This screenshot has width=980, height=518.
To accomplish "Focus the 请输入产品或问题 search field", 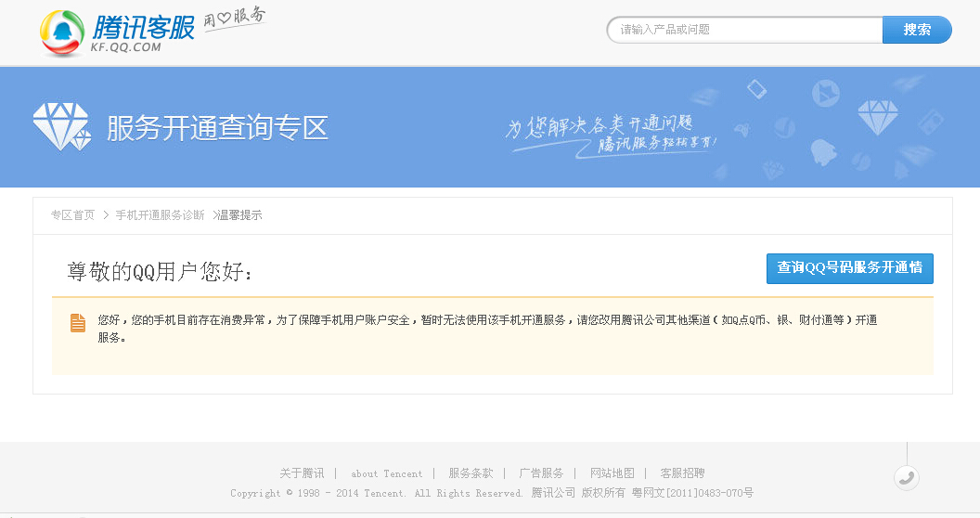I will (x=744, y=30).
